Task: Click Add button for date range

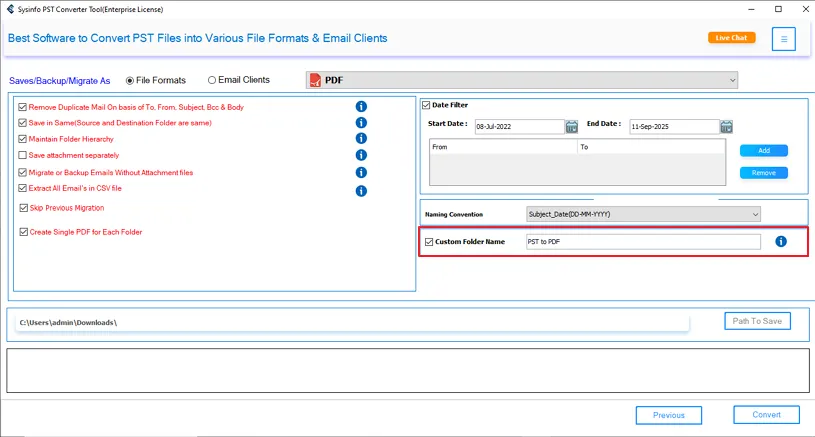Action: pos(763,151)
